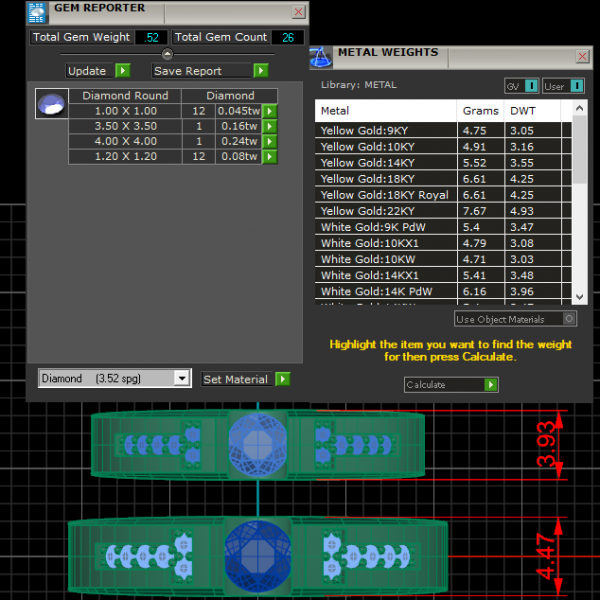
Task: Click green arrow for 1.20 X 1.20 row
Action: tap(270, 156)
